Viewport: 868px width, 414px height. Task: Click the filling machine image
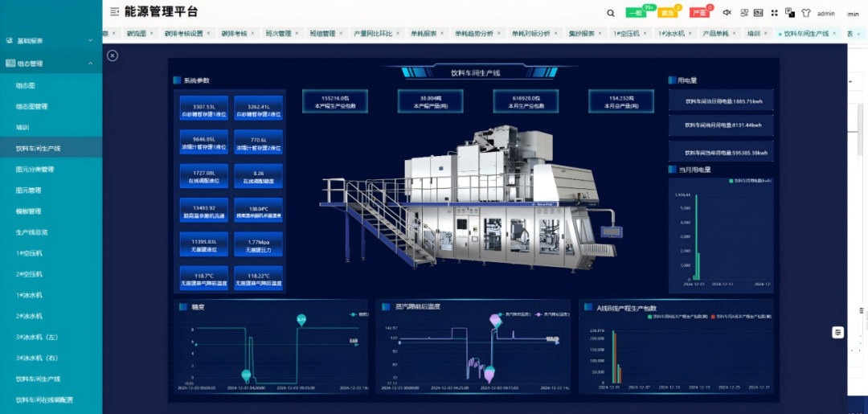pos(470,196)
